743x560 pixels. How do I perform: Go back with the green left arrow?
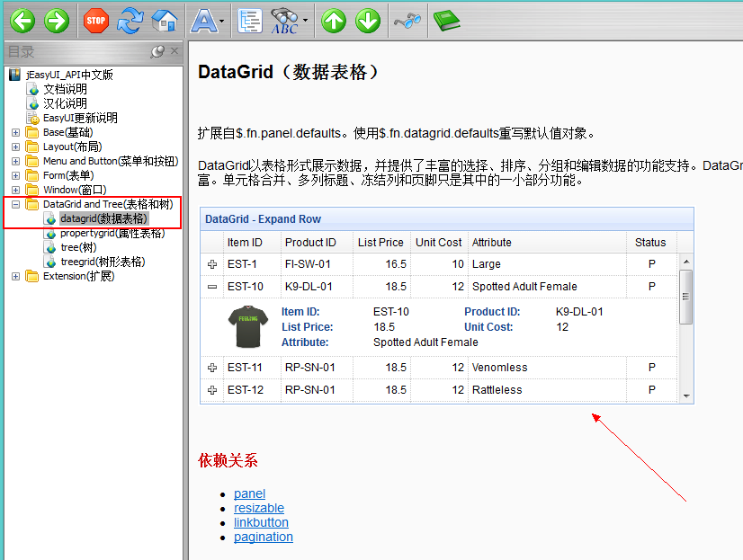coord(22,21)
